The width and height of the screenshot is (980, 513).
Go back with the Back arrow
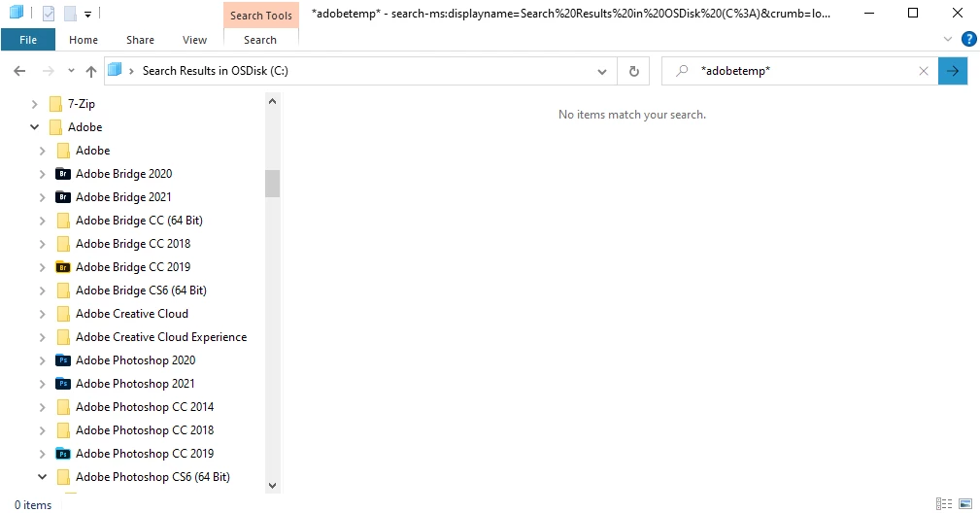[19, 71]
